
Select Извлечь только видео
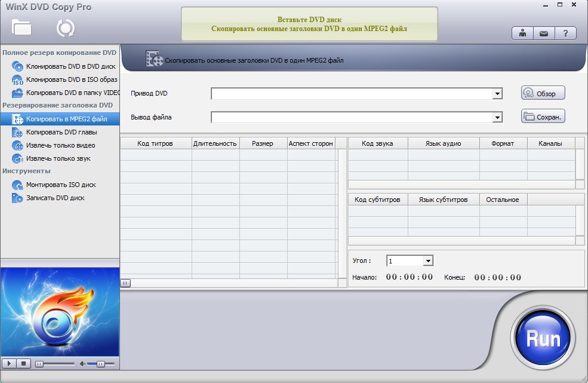point(60,145)
